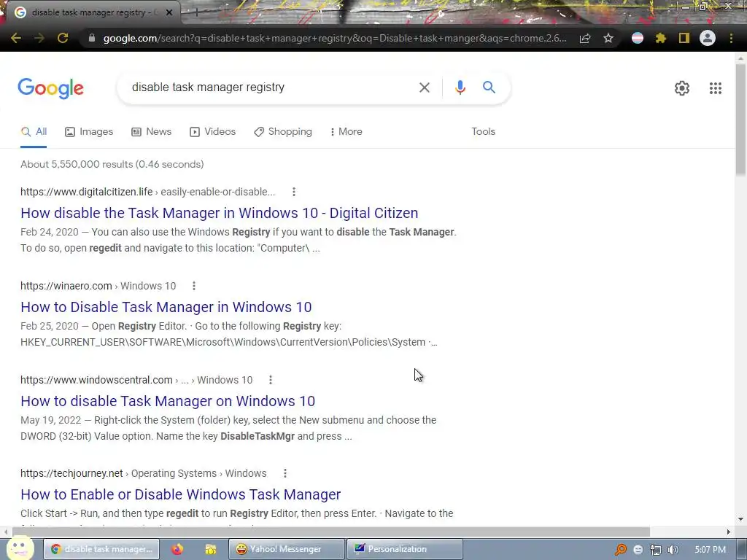Switch to News results
The image size is (747, 560).
tap(152, 132)
